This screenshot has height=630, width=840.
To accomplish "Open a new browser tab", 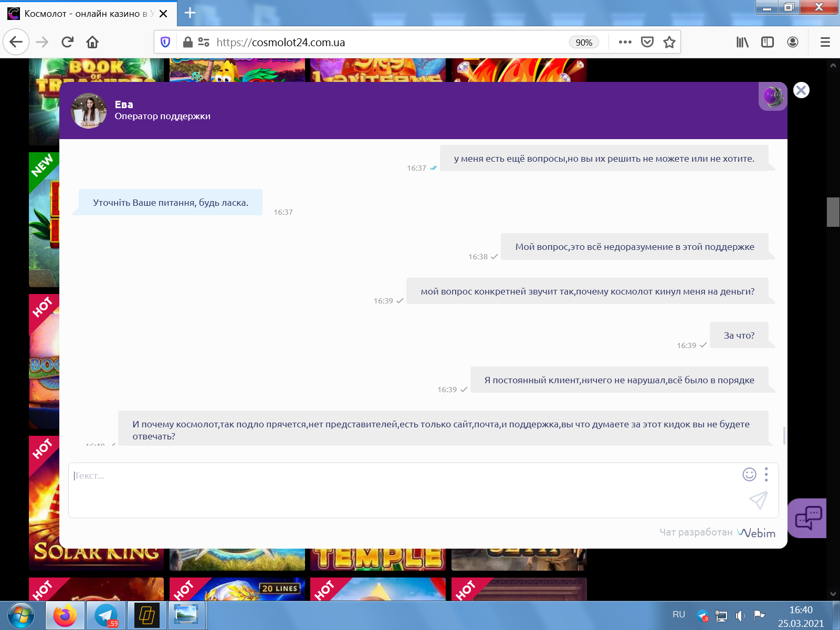I will 190,13.
